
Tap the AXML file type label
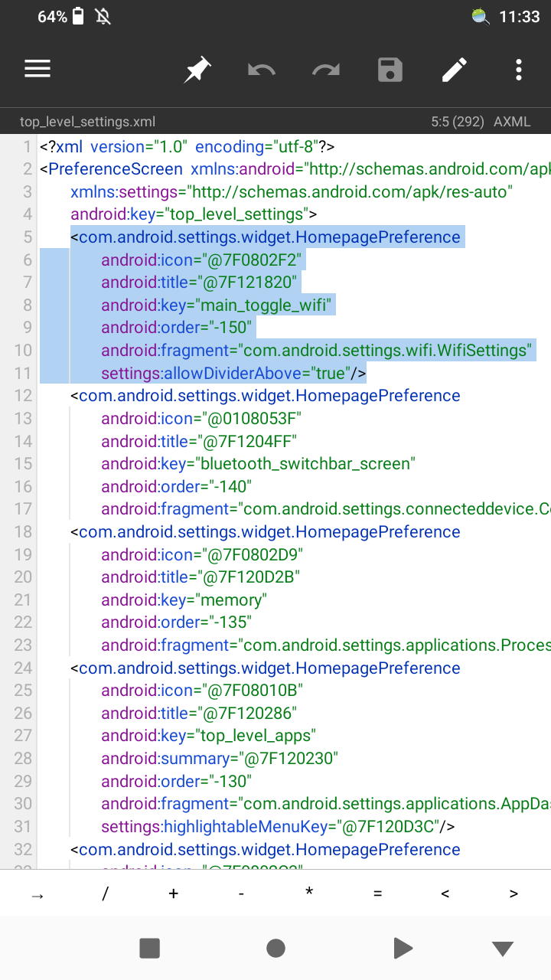(x=512, y=122)
